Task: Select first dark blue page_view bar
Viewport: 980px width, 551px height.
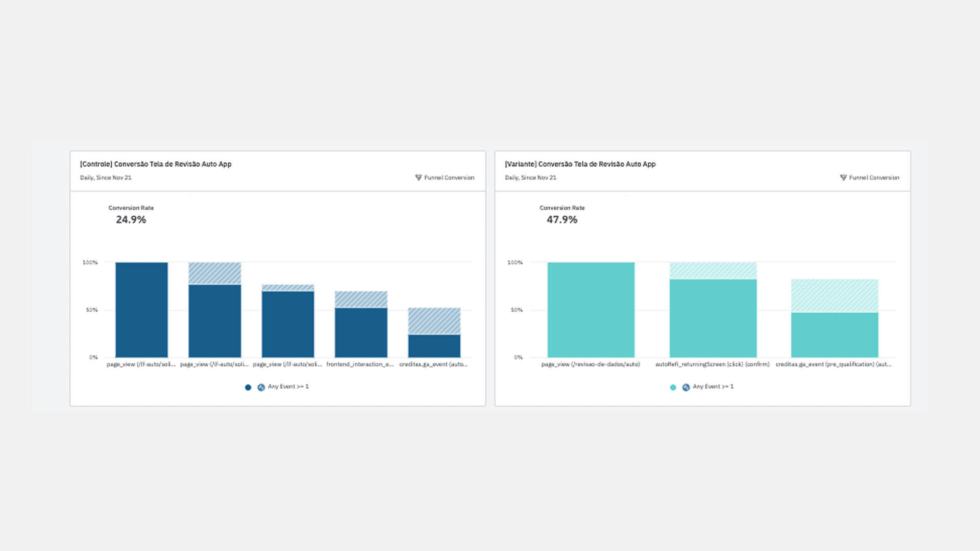Action: click(x=141, y=310)
